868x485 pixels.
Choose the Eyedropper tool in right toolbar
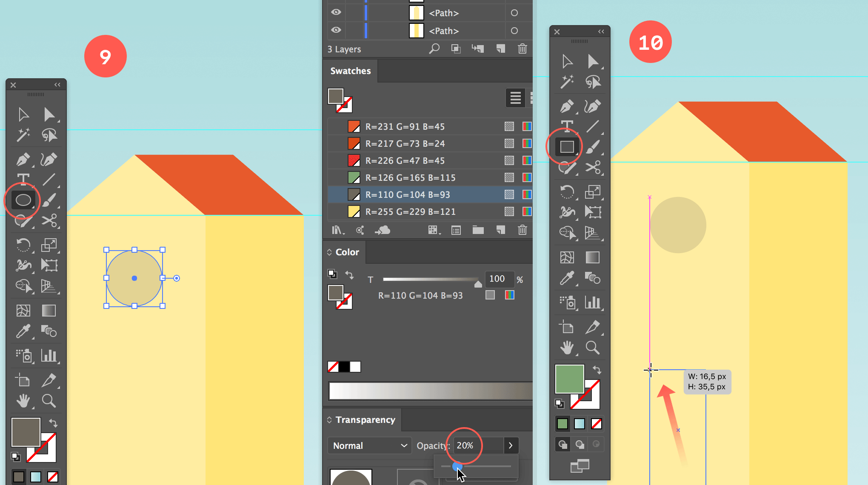click(567, 279)
